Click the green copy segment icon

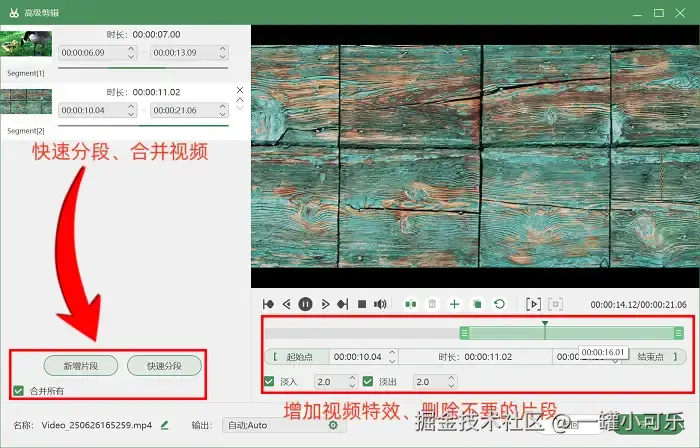(477, 304)
